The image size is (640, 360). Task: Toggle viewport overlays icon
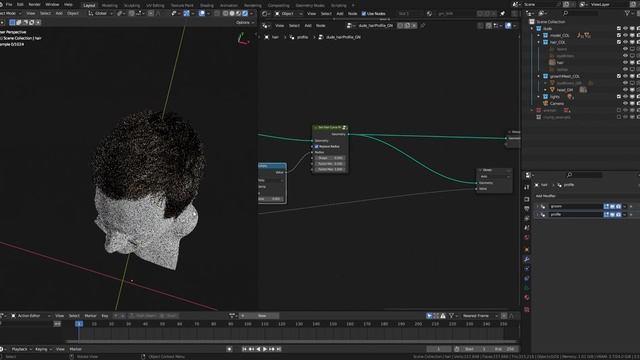click(x=201, y=13)
